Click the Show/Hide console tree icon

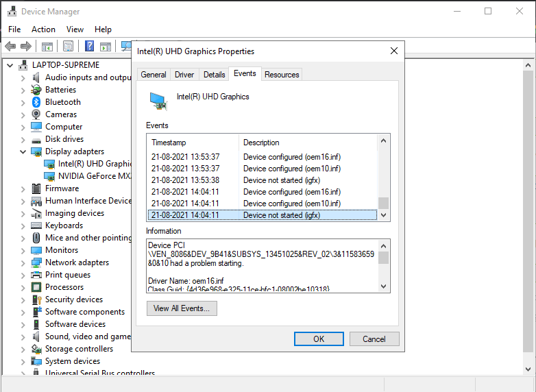(x=47, y=46)
